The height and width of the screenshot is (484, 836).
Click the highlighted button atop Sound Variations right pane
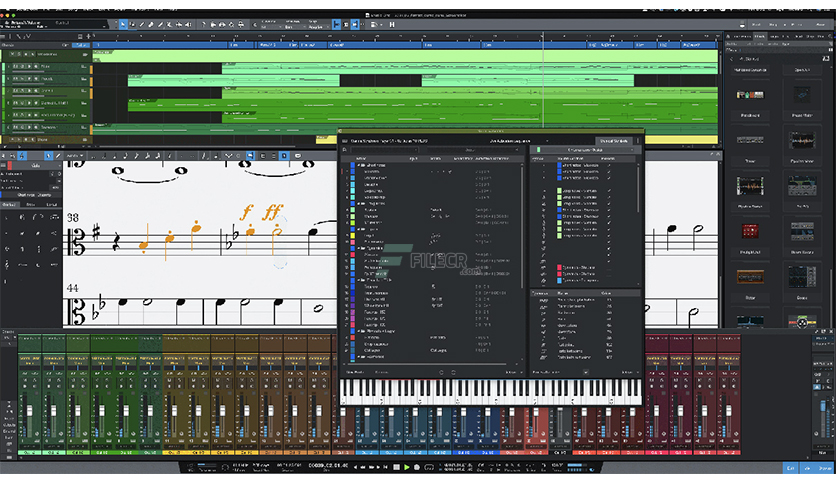614,141
